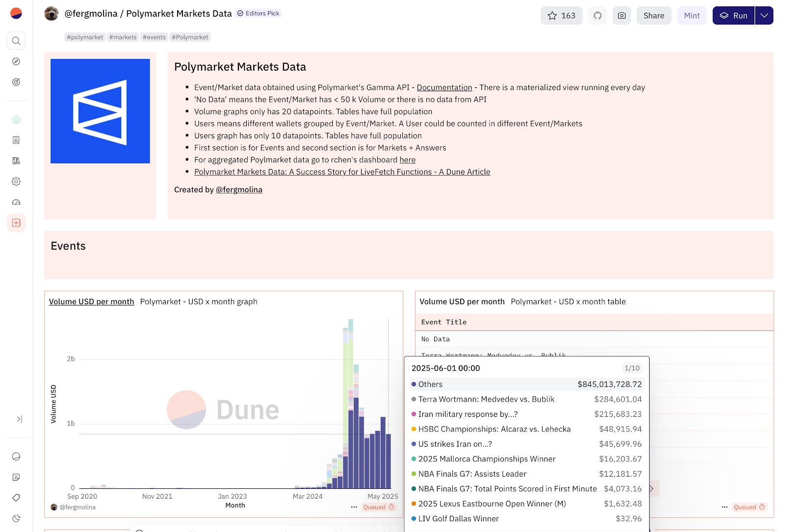
Task: Open the Volume USD per month graph title
Action: [x=91, y=302]
